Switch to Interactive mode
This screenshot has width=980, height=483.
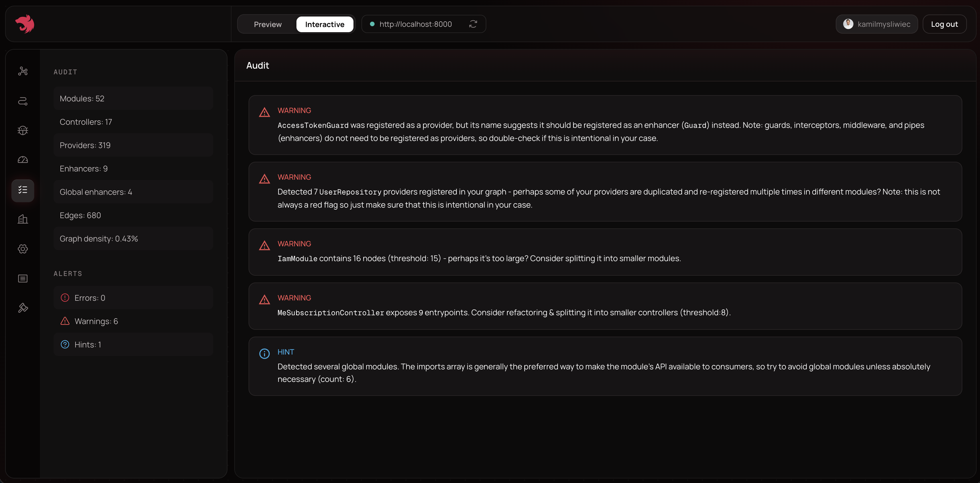pos(324,24)
